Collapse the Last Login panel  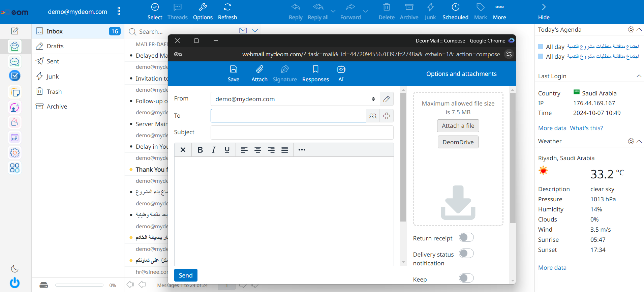639,76
